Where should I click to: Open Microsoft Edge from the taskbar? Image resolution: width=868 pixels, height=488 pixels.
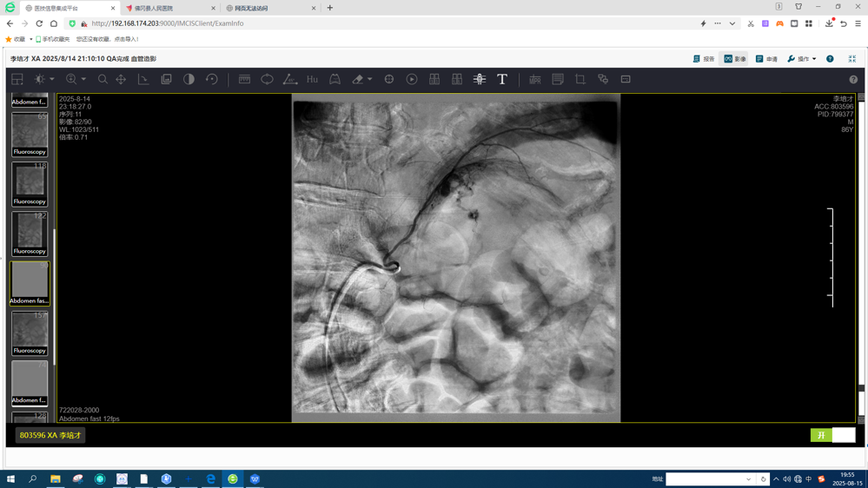point(210,478)
